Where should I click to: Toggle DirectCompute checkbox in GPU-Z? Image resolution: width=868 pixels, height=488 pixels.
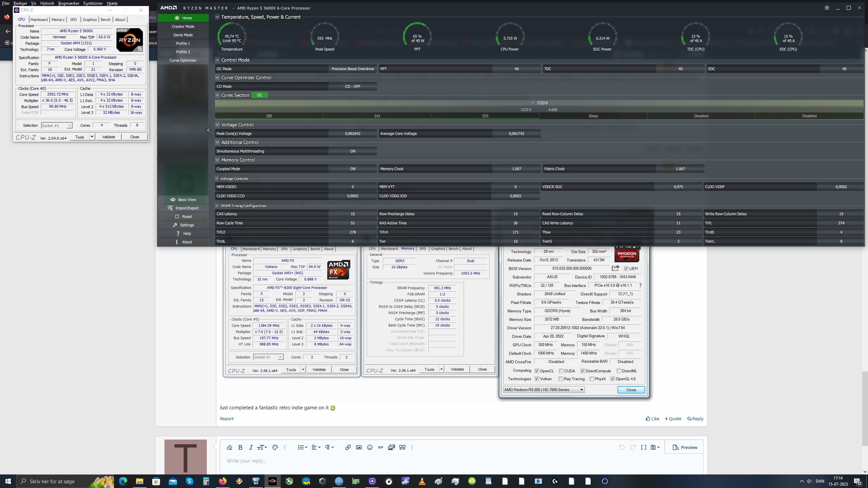[583, 371]
